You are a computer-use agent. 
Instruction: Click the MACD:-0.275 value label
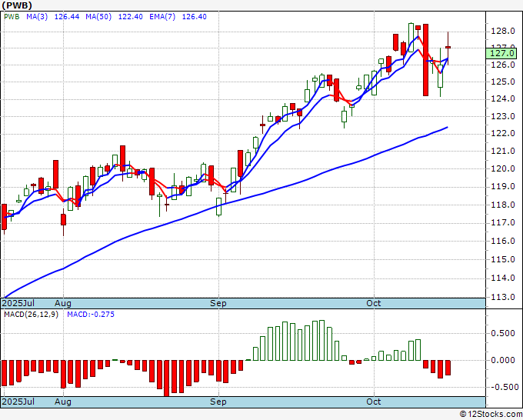[91, 315]
